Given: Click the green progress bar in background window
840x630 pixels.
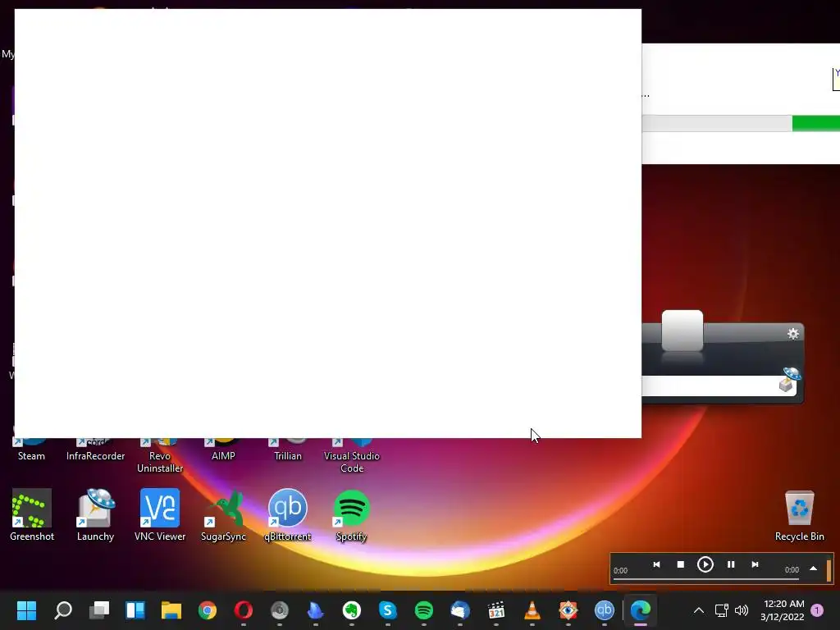Looking at the screenshot, I should (x=816, y=123).
